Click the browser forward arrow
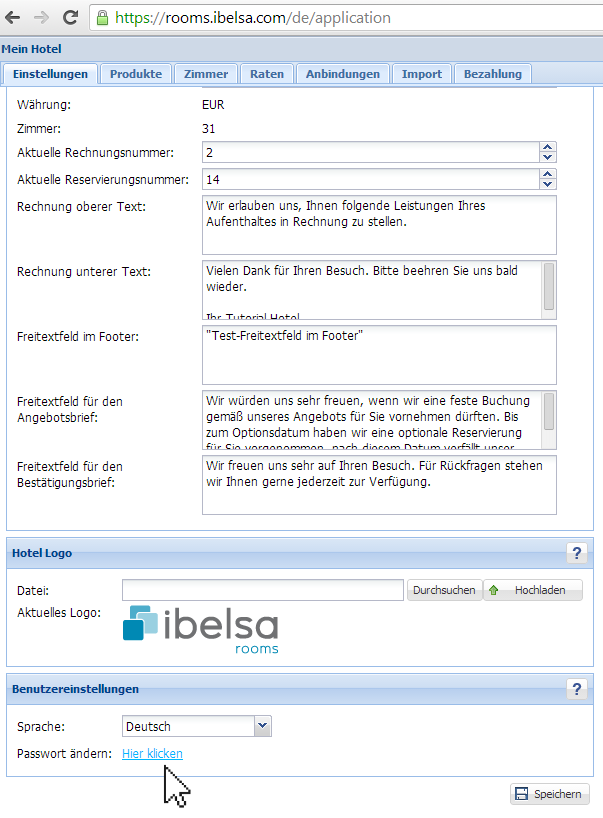This screenshot has height=818, width=603. coord(41,18)
